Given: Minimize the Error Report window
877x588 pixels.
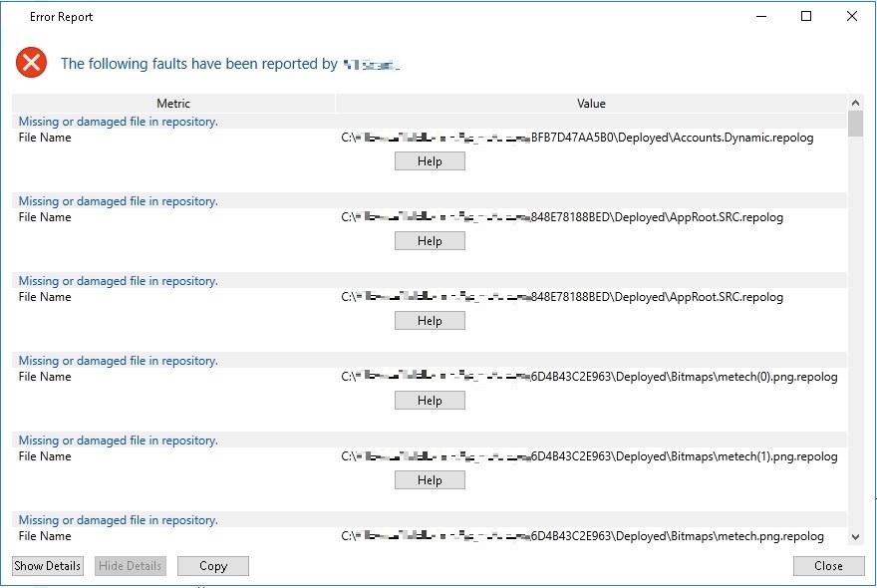Looking at the screenshot, I should pos(760,16).
